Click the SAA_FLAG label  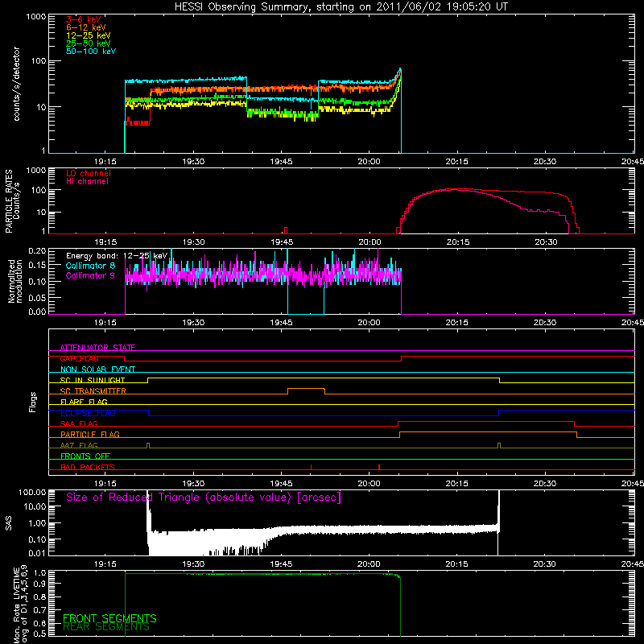click(79, 423)
